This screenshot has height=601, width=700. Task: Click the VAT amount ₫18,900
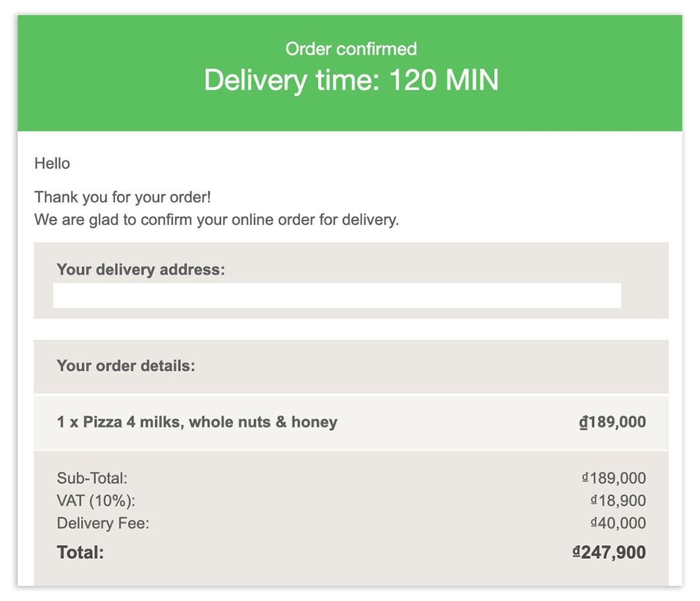tap(618, 500)
